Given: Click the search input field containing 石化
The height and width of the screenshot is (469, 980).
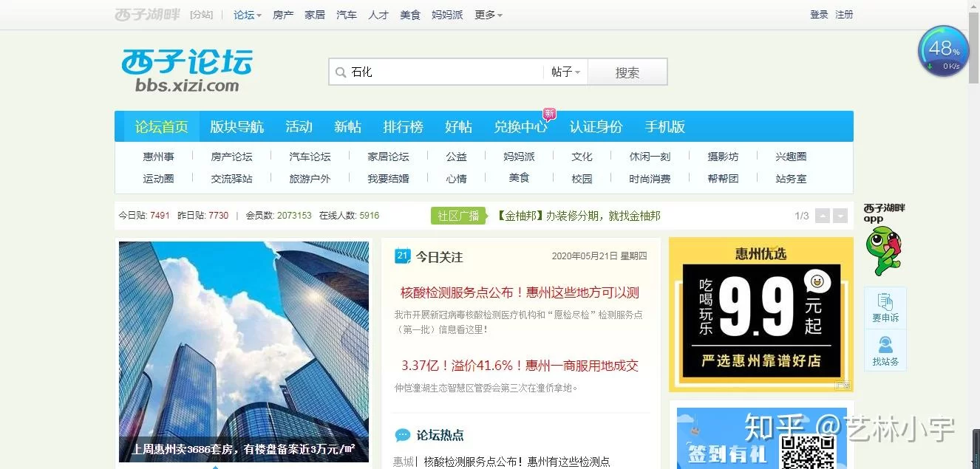Looking at the screenshot, I should [443, 72].
